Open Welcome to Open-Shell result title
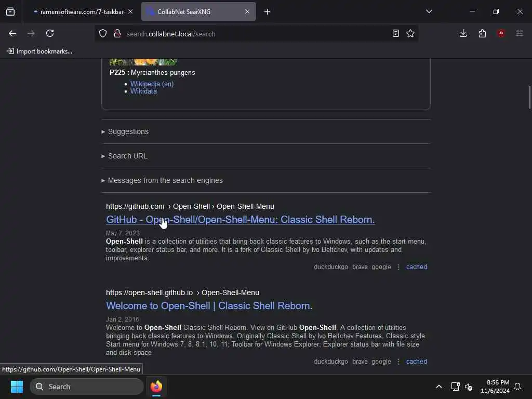The width and height of the screenshot is (532, 399). pyautogui.click(x=209, y=305)
